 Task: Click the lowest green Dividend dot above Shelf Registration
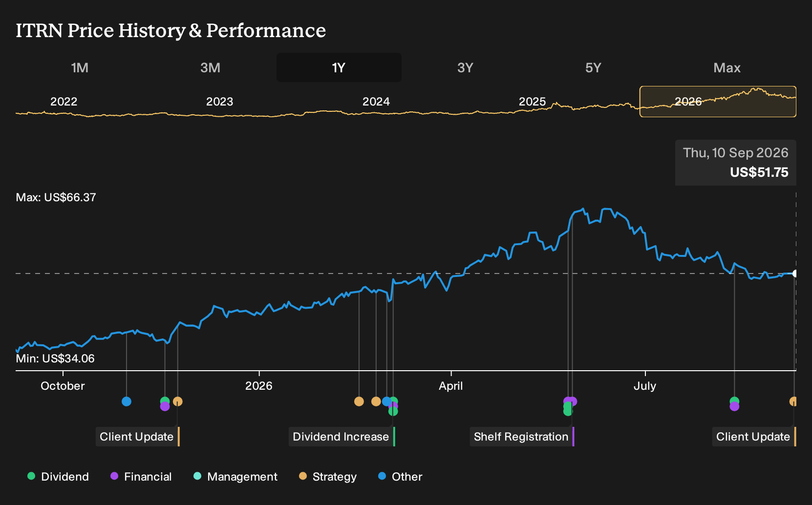tap(568, 411)
